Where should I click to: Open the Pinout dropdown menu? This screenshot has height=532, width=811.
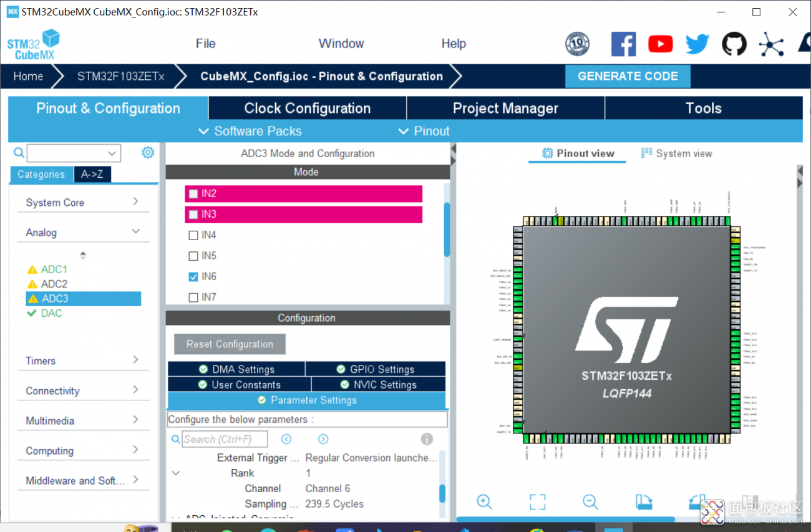point(424,131)
